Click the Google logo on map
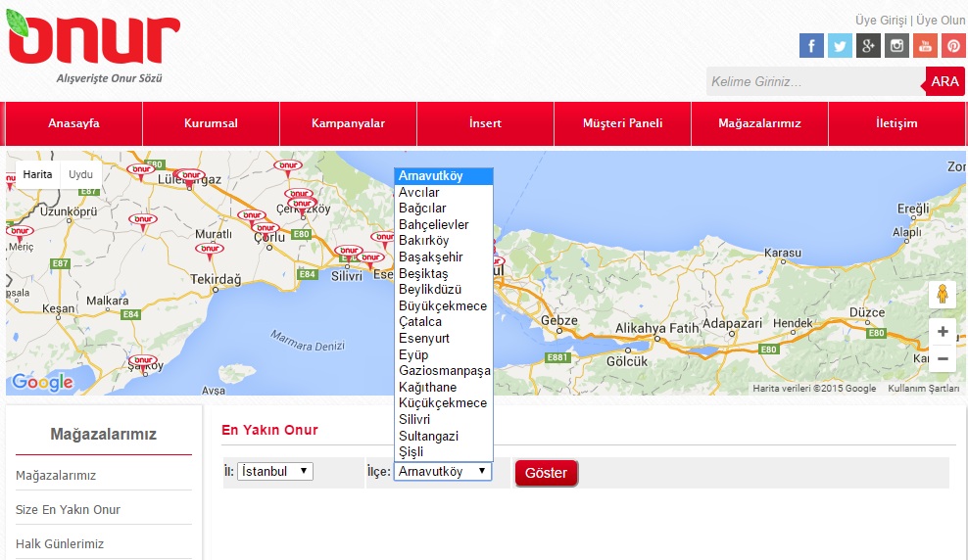 (x=42, y=383)
